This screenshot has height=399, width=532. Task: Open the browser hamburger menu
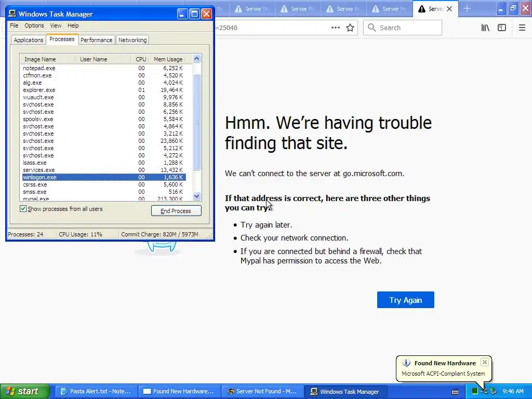click(x=522, y=28)
